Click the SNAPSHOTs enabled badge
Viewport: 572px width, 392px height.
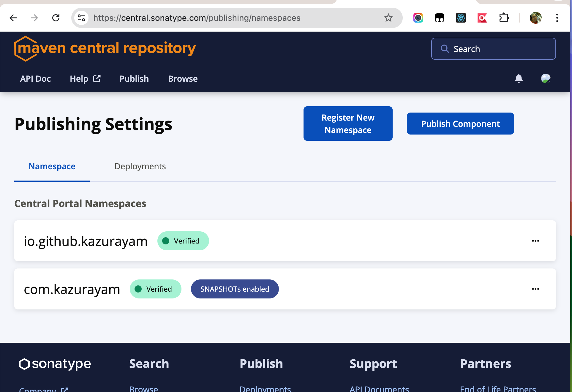pos(235,289)
